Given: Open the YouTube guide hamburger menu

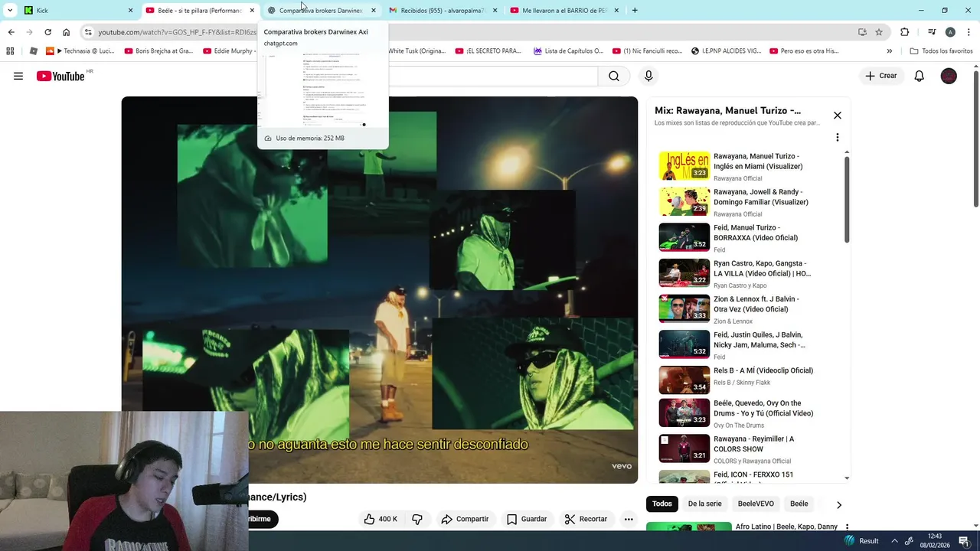Looking at the screenshot, I should (x=18, y=76).
